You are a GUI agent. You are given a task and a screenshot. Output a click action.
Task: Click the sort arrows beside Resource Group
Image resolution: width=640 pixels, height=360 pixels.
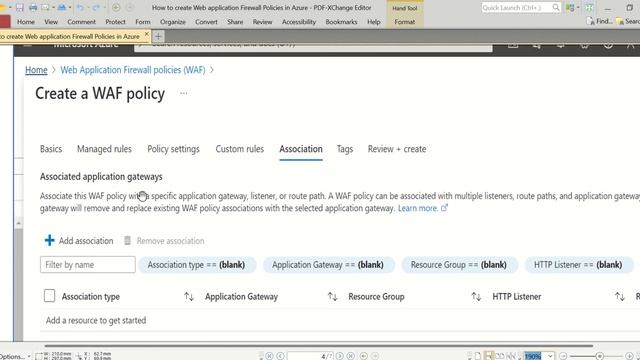[476, 297]
